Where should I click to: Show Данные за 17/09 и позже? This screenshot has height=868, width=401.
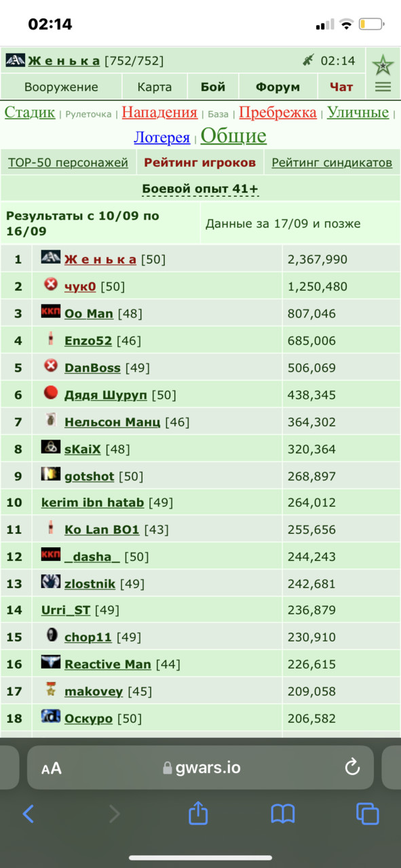point(283,224)
